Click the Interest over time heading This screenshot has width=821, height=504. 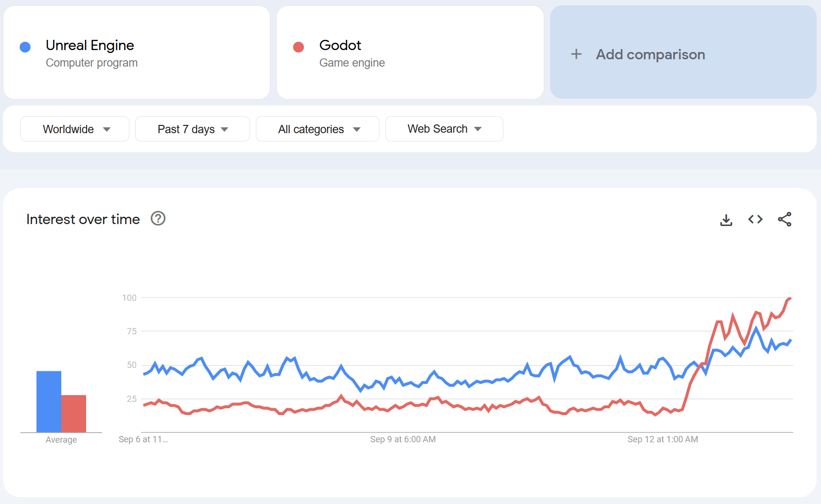click(x=83, y=220)
